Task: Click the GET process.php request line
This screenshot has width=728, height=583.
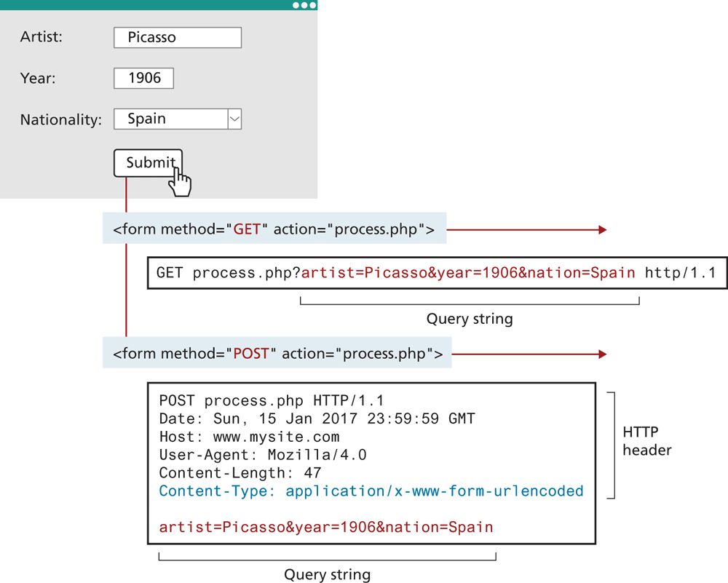Action: (x=436, y=273)
